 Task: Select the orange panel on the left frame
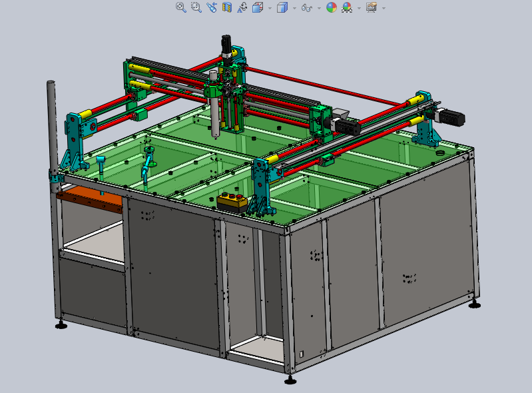pos(89,200)
